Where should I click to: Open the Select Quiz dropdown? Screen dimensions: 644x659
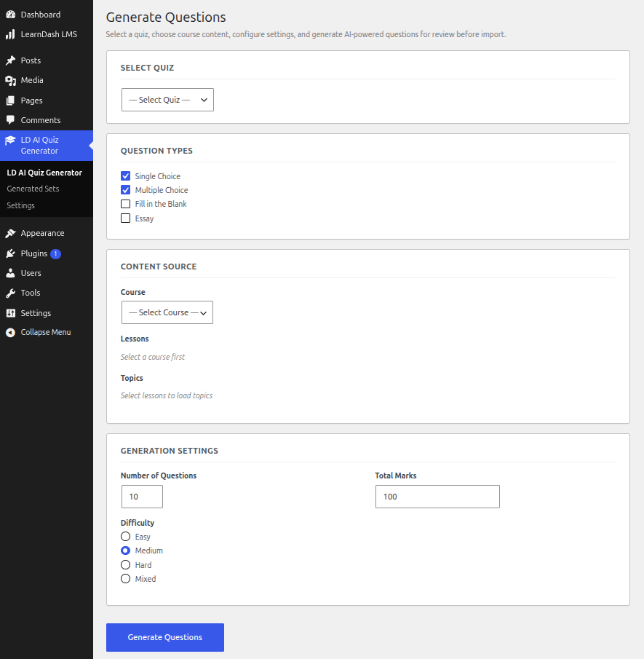pyautogui.click(x=167, y=100)
